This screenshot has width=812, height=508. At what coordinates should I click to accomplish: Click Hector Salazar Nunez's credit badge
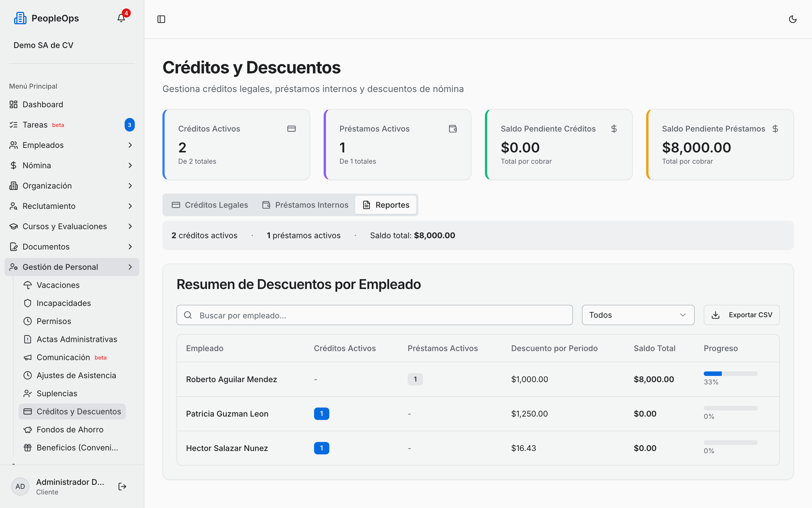[x=321, y=448]
